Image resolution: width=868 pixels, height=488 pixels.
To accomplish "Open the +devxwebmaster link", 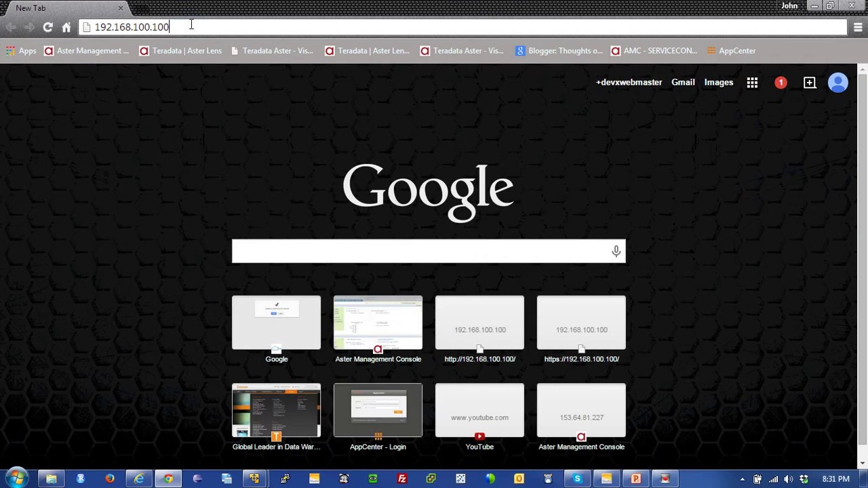I will click(x=629, y=83).
